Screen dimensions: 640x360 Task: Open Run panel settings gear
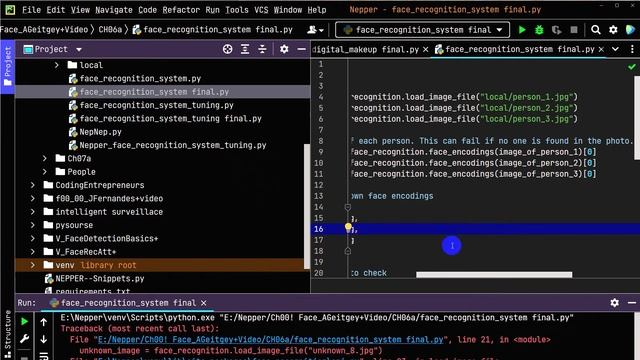click(615, 303)
